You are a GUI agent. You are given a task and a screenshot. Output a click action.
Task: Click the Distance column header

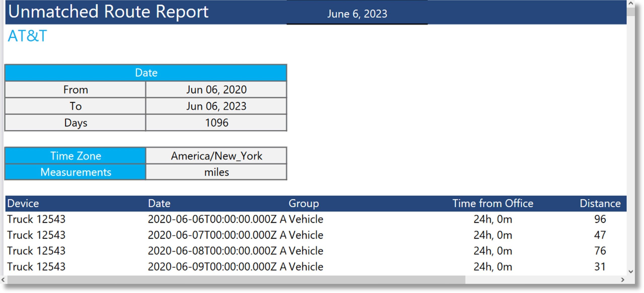click(600, 203)
